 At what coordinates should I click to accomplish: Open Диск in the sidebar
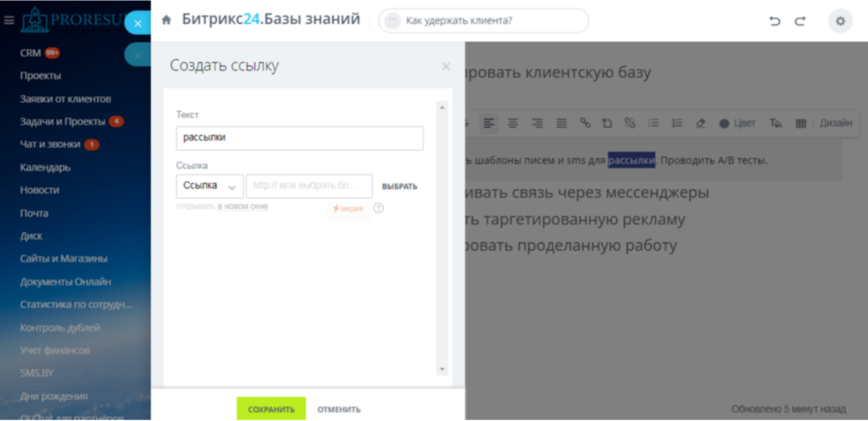pos(31,235)
